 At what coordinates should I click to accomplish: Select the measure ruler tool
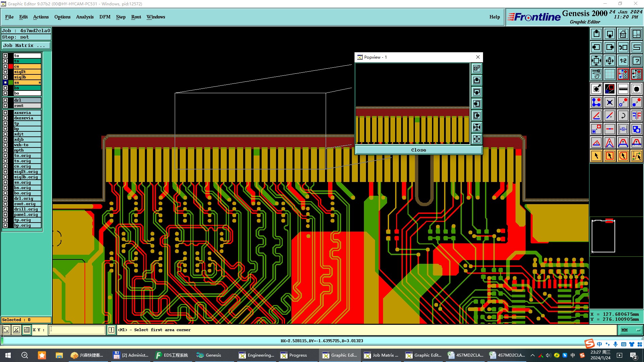pos(623,89)
